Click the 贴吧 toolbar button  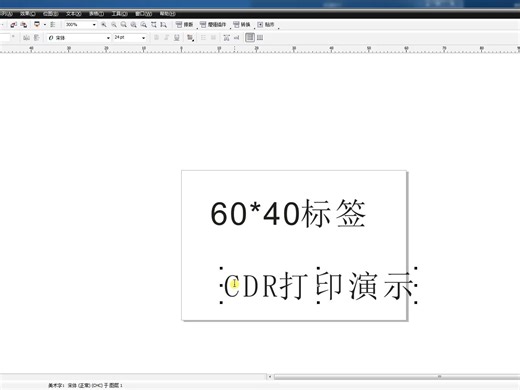[x=266, y=25]
